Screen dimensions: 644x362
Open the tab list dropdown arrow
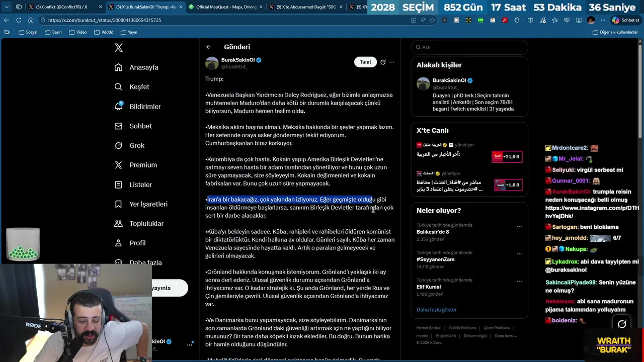(x=7, y=7)
